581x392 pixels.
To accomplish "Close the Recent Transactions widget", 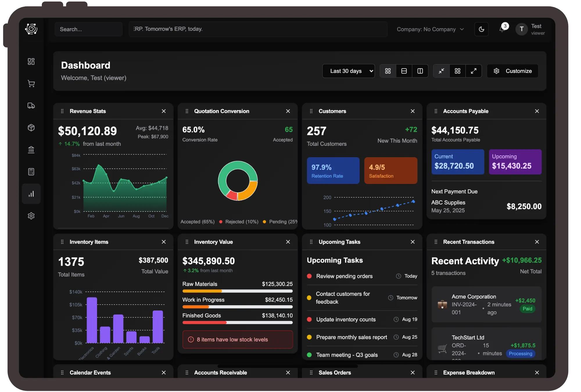I will tap(537, 242).
